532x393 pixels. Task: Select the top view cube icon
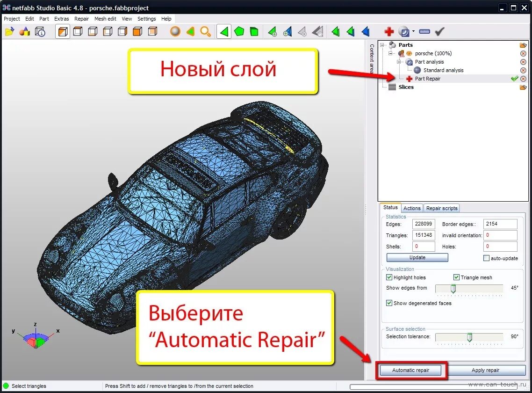(78, 32)
